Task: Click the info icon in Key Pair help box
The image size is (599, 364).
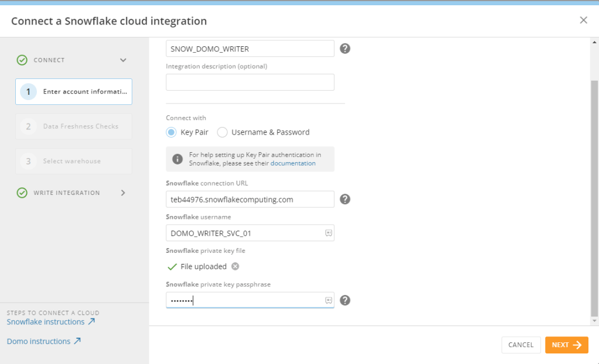Action: pos(177,159)
